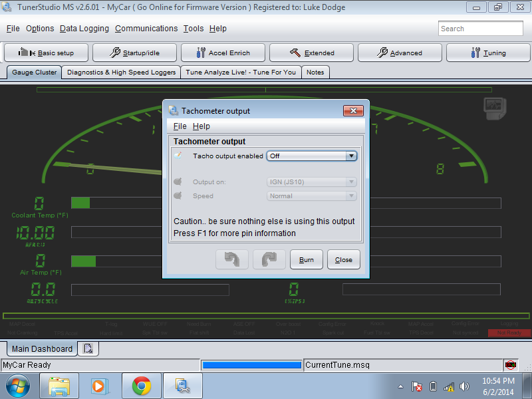
Task: Click the Close button in Tachometer dialog
Action: 343,259
